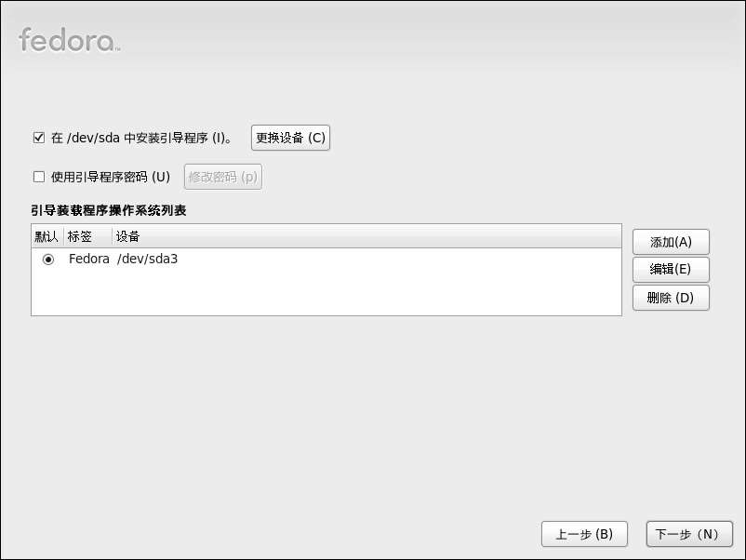
Task: Select the Fedora default radio button
Action: pyautogui.click(x=48, y=260)
